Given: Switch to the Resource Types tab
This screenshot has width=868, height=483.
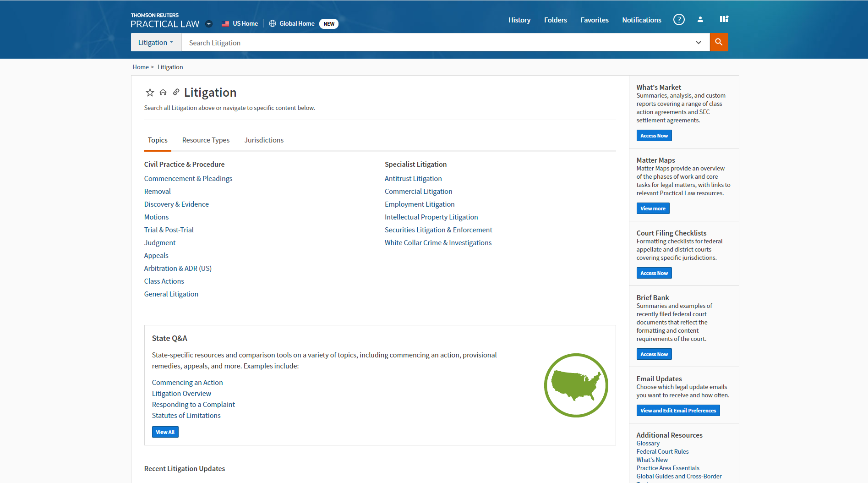Looking at the screenshot, I should tap(206, 140).
